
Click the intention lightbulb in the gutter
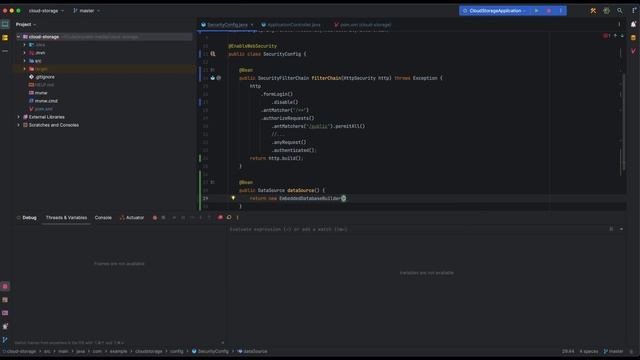point(233,198)
